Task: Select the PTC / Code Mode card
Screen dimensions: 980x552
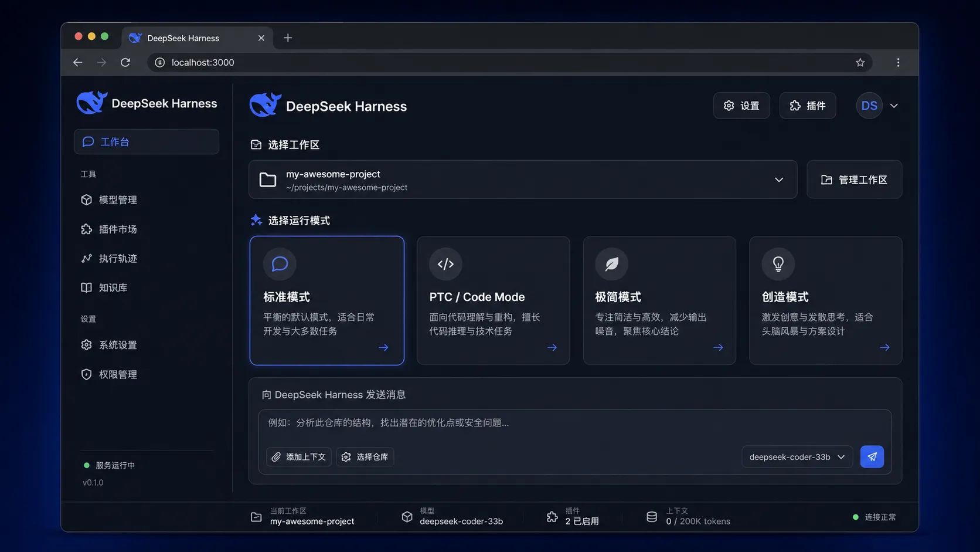Action: point(493,300)
